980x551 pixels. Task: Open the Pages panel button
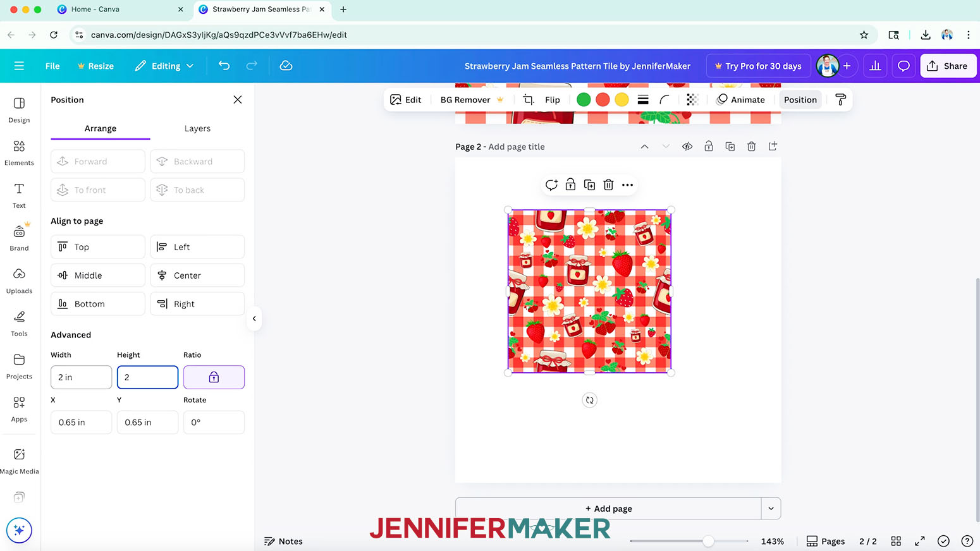pos(826,541)
